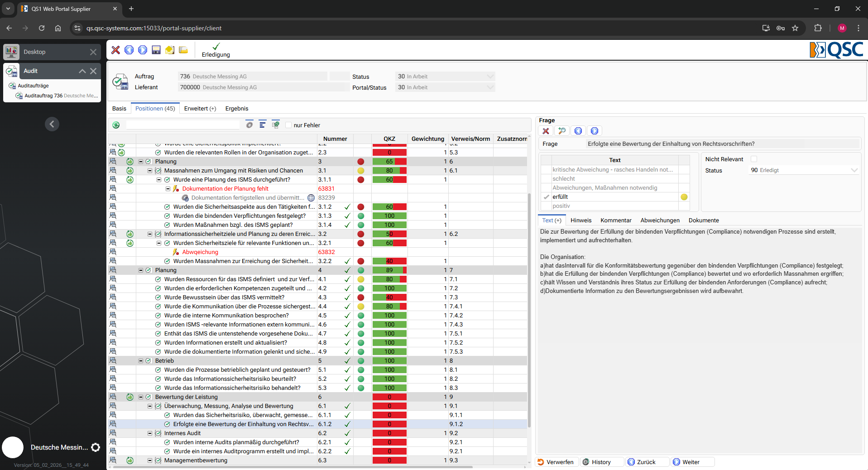Collapse 'Bewertung der Leistung' node

click(x=141, y=397)
